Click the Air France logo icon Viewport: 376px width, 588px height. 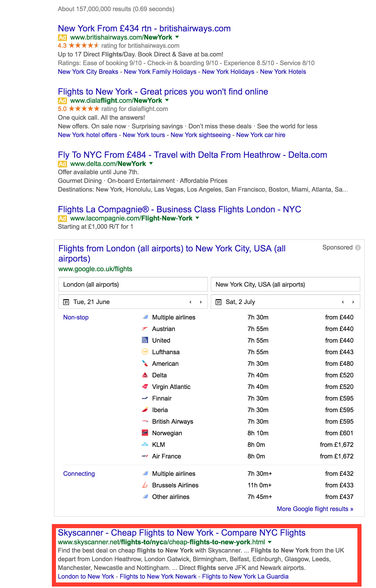pyautogui.click(x=145, y=456)
